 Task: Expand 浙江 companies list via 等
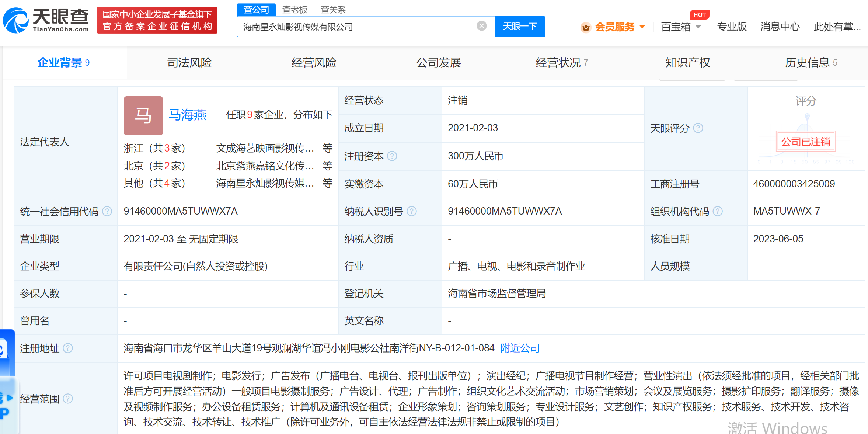pyautogui.click(x=327, y=148)
